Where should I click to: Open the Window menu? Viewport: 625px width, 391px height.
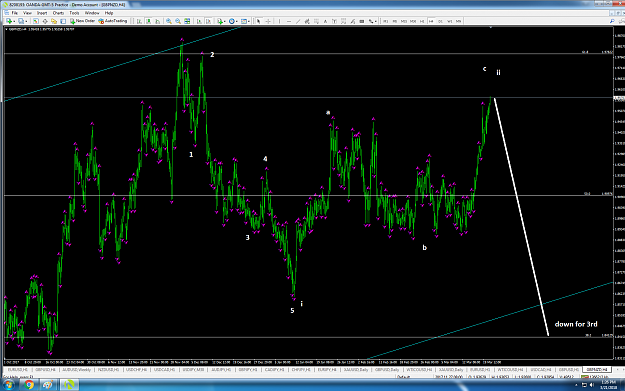(92, 13)
